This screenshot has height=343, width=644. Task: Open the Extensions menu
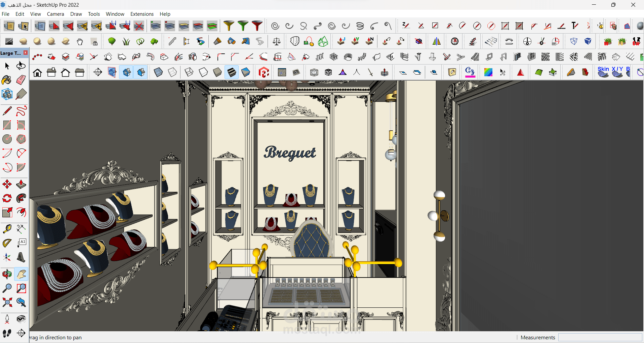click(142, 14)
